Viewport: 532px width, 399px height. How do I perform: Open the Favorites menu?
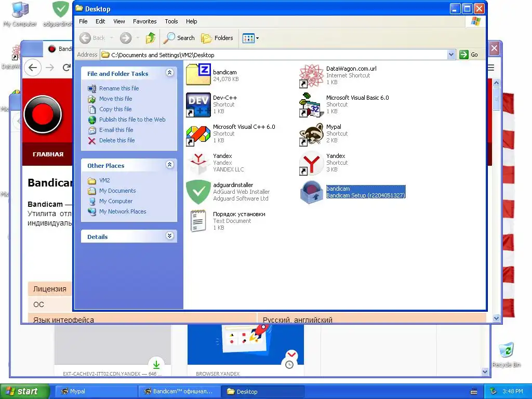tap(145, 21)
